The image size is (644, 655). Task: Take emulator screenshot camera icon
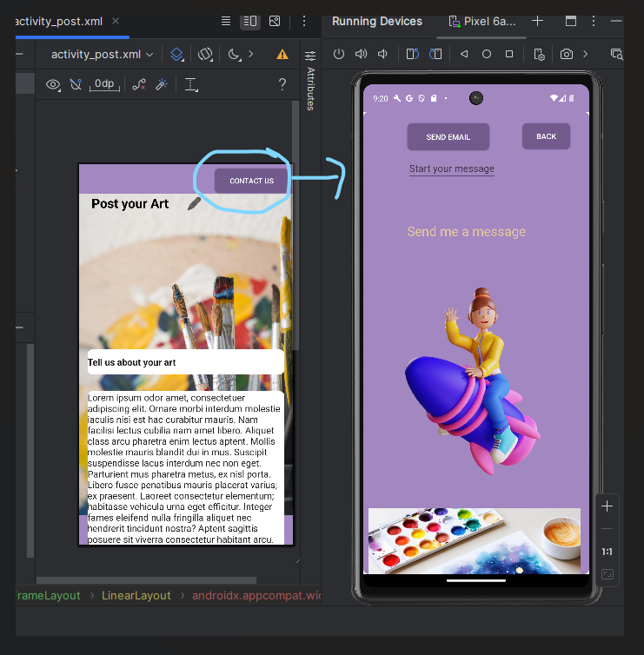coord(567,54)
